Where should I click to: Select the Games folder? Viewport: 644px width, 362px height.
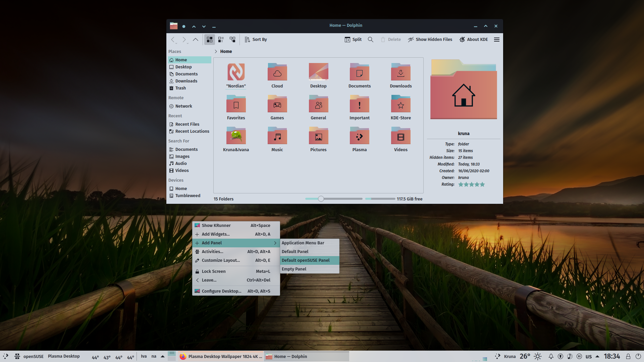point(277,104)
